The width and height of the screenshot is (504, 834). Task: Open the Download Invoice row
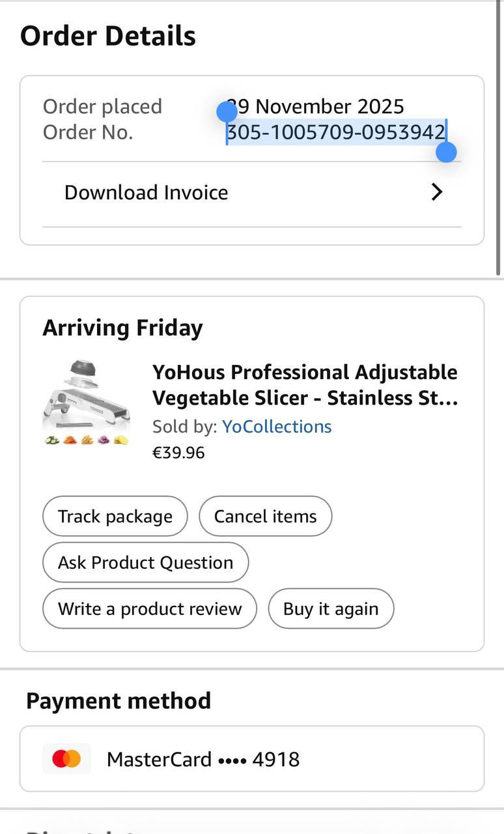pos(251,193)
